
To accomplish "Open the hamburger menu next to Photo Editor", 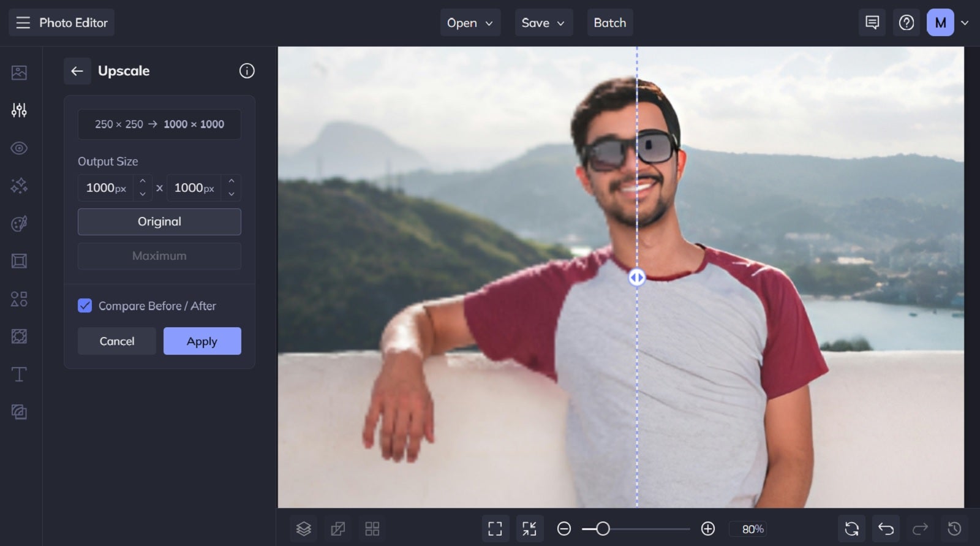I will click(x=23, y=23).
